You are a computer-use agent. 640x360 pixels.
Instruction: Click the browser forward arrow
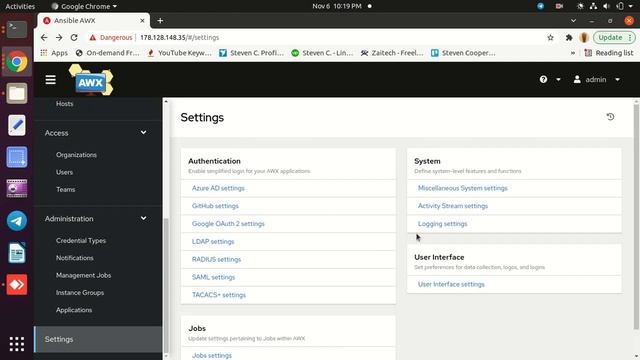(59, 38)
